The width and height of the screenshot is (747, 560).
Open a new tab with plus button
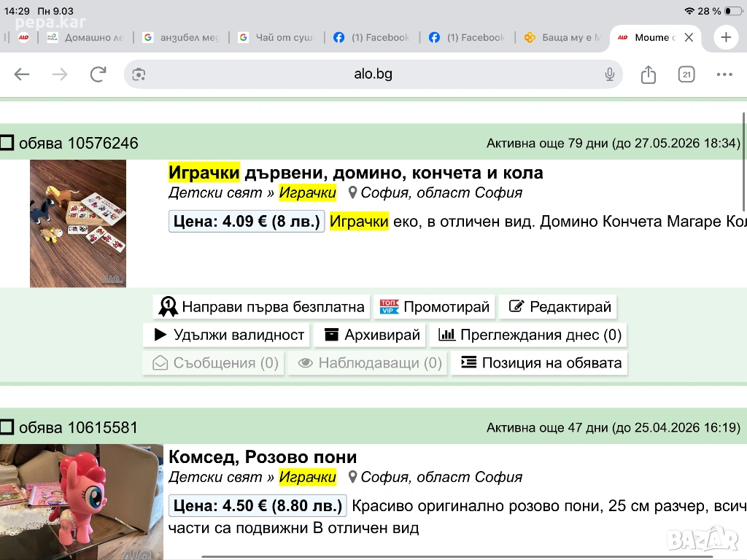(x=726, y=37)
